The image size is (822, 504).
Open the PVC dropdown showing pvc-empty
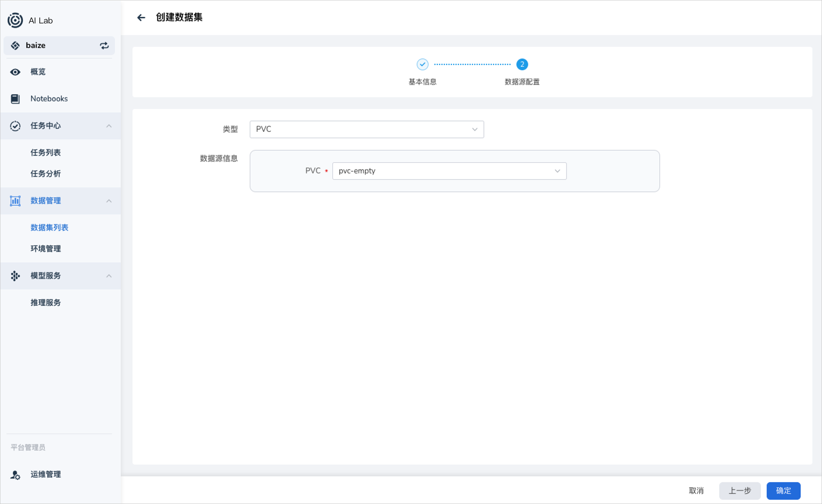click(449, 171)
